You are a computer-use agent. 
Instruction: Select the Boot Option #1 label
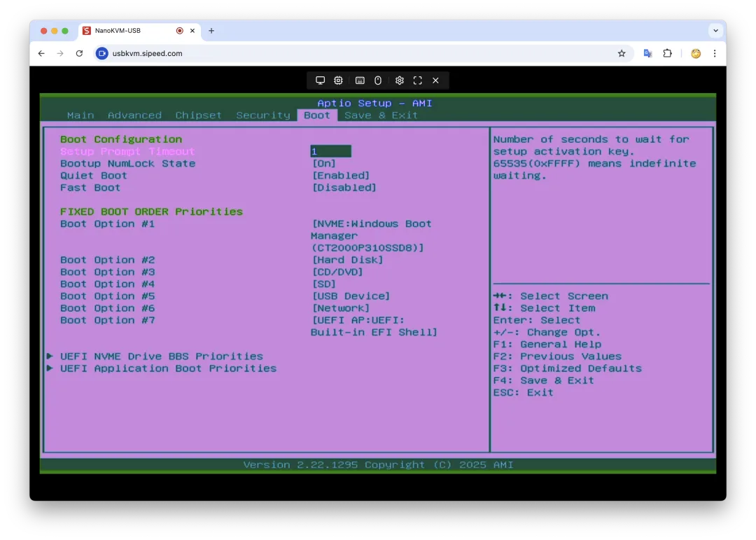click(x=108, y=224)
